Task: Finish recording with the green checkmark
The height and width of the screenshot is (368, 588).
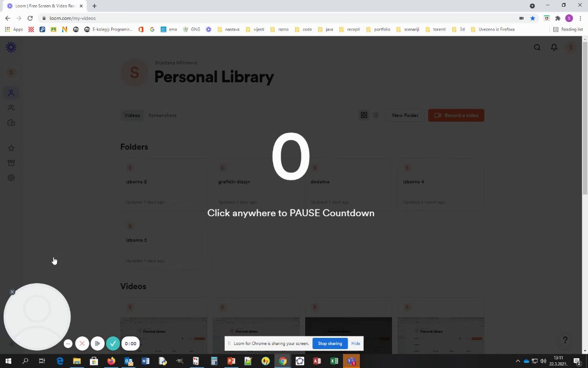Action: coord(113,343)
